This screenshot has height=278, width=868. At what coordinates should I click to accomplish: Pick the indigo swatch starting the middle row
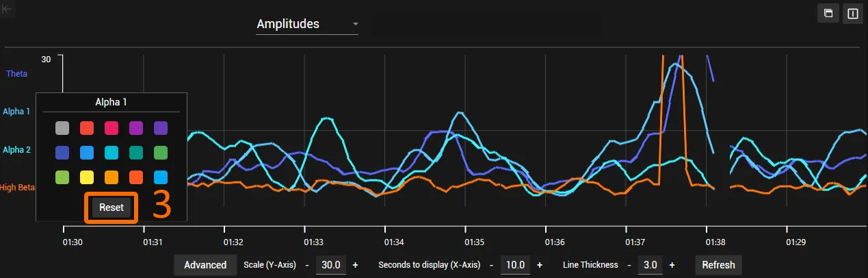pyautogui.click(x=62, y=153)
